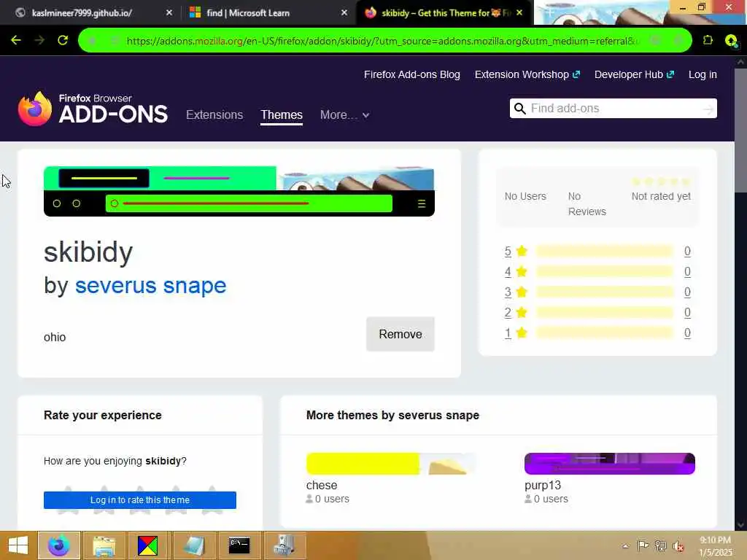Click the skibidy theme preview image

coord(239,191)
